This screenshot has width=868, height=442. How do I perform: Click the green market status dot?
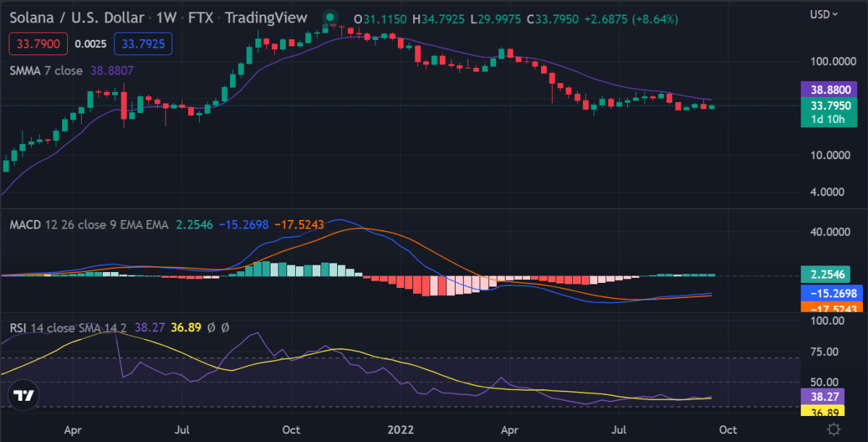pyautogui.click(x=330, y=17)
